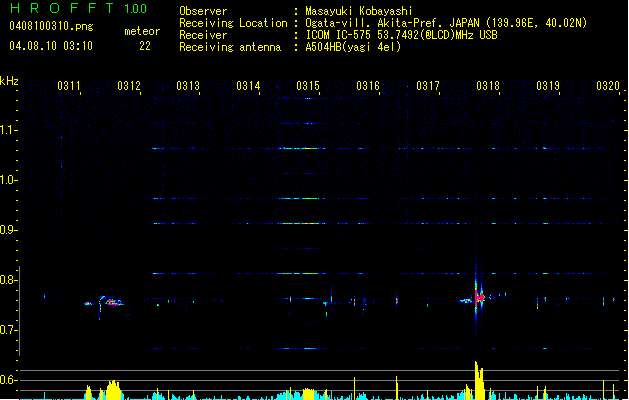The height and width of the screenshot is (400, 629).
Task: Click the 'Observer' field label
Action: (x=203, y=11)
